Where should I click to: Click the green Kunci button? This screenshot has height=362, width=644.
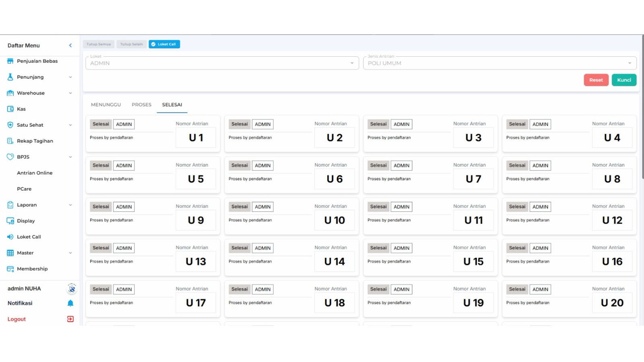pyautogui.click(x=624, y=80)
